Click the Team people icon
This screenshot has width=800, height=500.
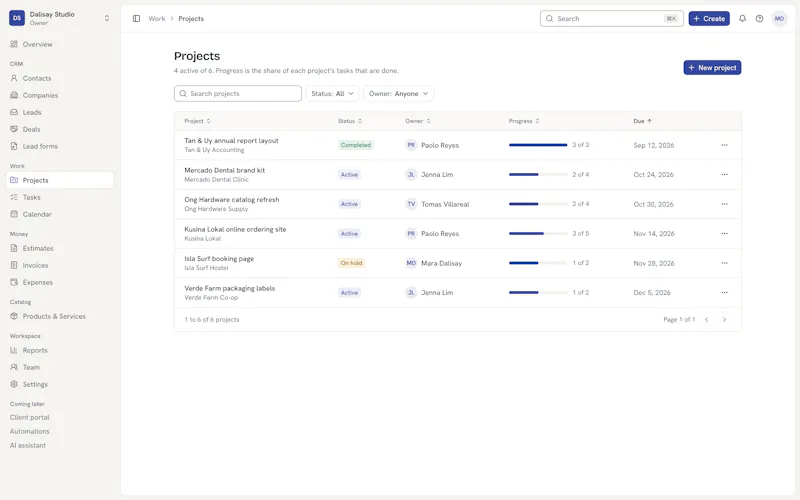14,367
